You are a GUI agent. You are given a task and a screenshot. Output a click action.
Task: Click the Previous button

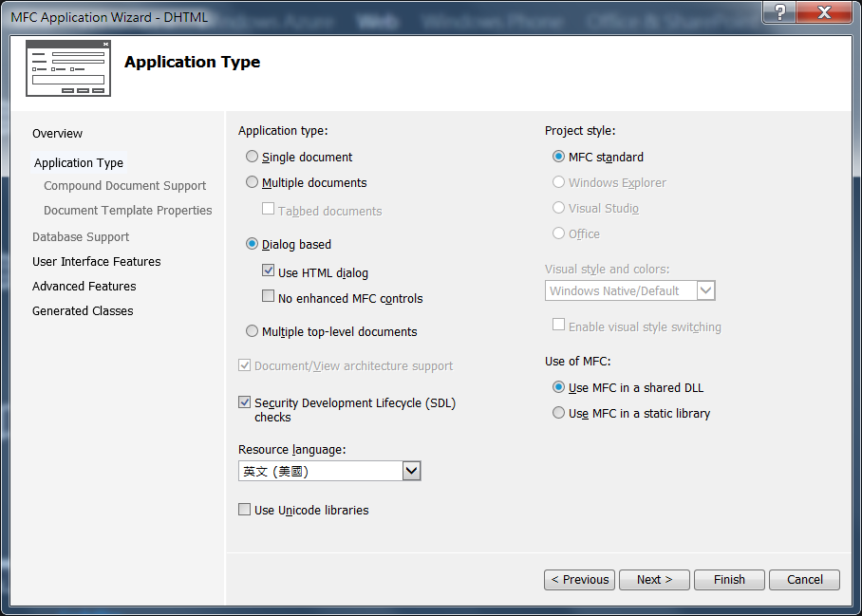[x=579, y=580]
